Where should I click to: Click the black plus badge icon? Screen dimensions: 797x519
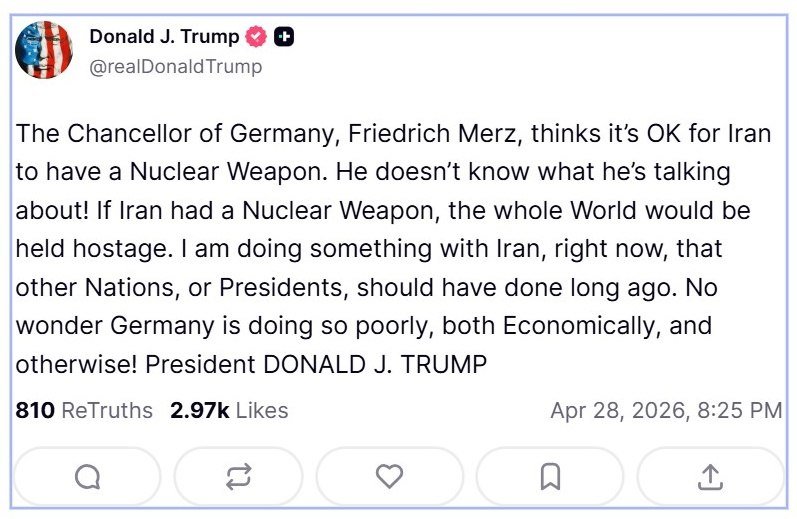284,37
